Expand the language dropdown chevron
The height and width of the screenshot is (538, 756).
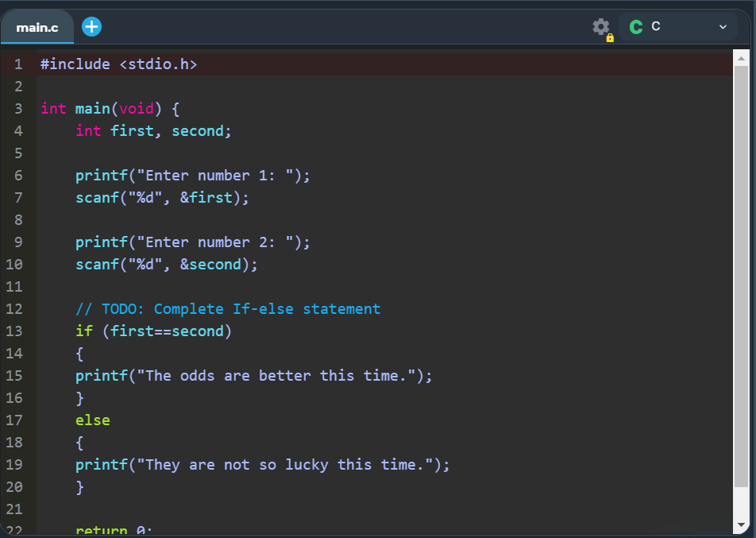[723, 27]
